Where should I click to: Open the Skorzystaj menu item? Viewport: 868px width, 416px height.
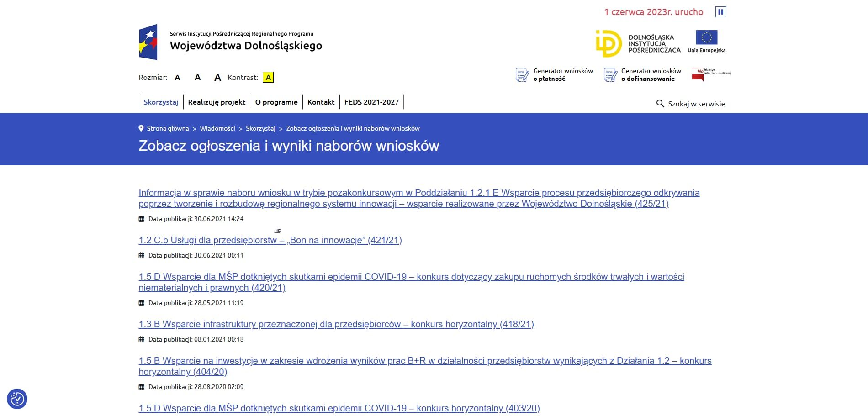(161, 102)
